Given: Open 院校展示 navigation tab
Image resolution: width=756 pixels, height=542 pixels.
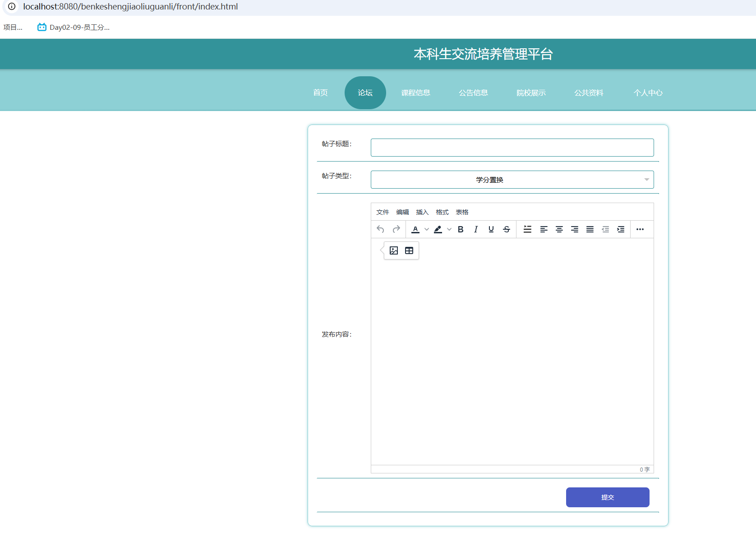Looking at the screenshot, I should tap(531, 93).
